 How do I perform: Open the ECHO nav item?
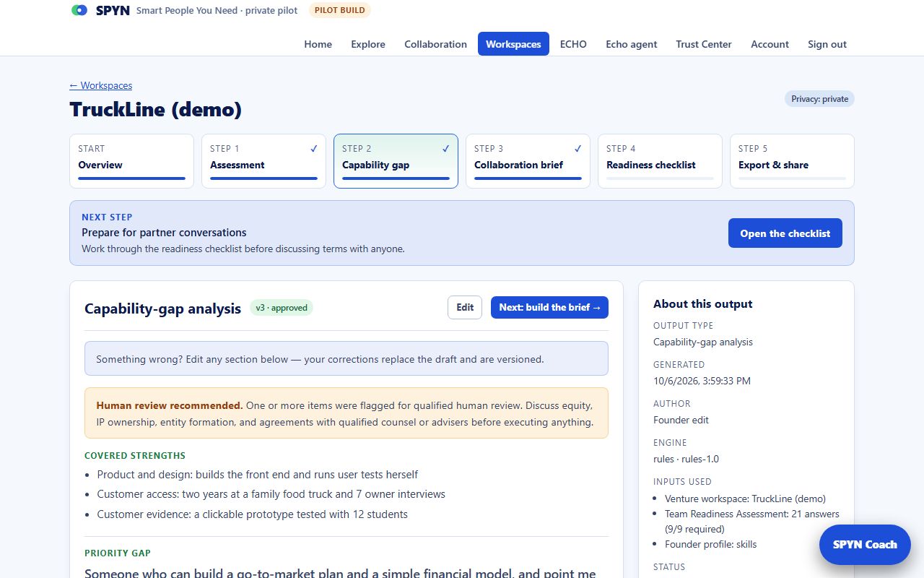tap(573, 44)
